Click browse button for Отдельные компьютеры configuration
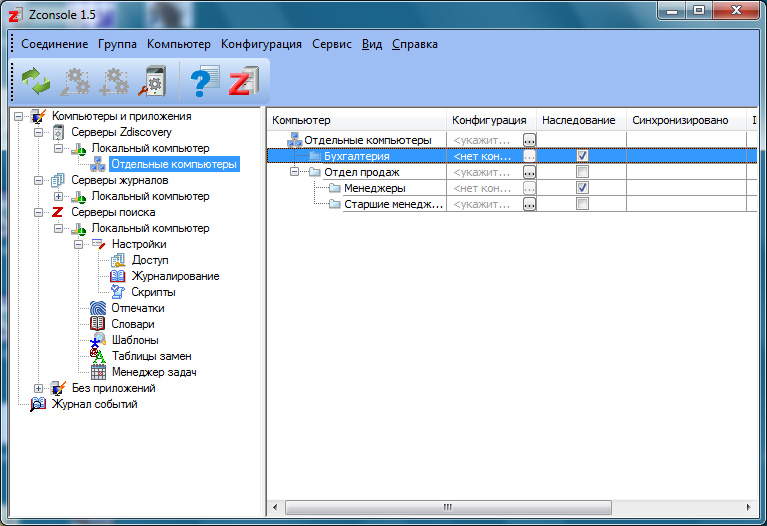The width and height of the screenshot is (767, 526). pyautogui.click(x=529, y=140)
